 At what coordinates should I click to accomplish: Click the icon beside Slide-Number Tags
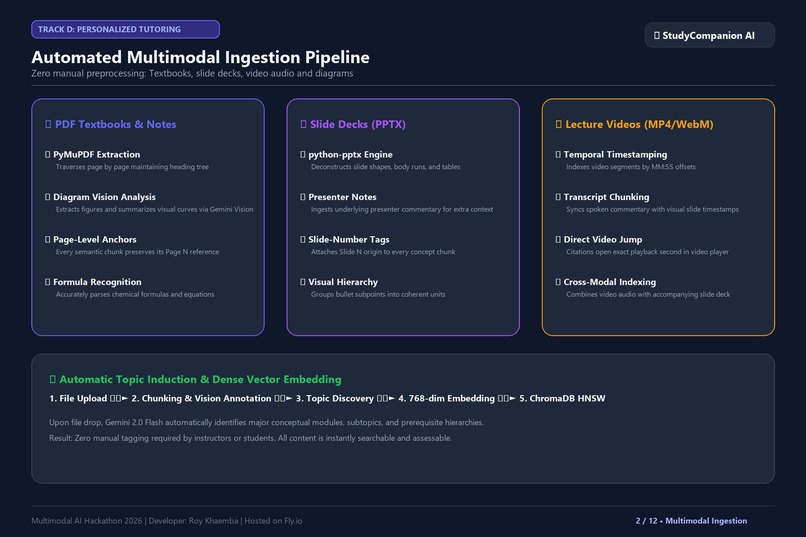[303, 240]
